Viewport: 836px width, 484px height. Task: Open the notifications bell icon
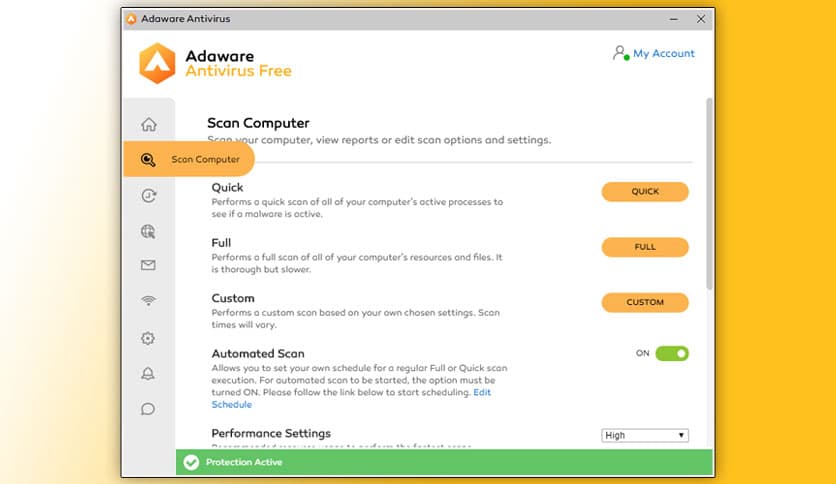(x=148, y=373)
